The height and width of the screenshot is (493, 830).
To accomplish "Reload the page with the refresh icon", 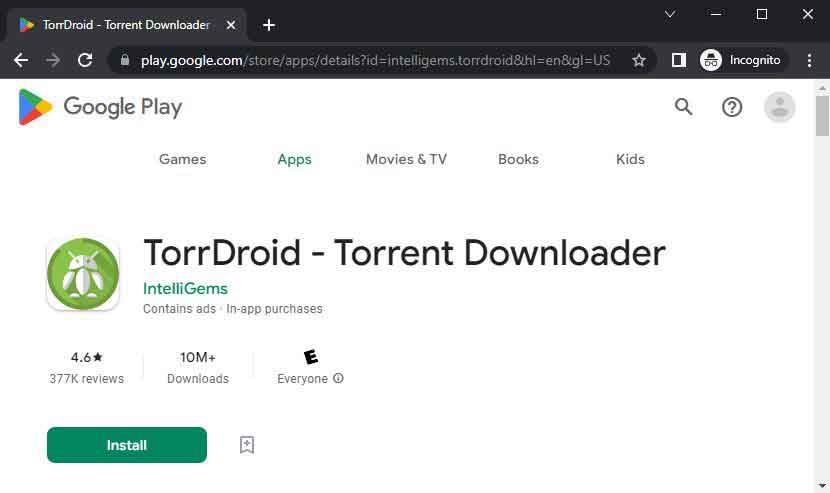I will pyautogui.click(x=85, y=60).
